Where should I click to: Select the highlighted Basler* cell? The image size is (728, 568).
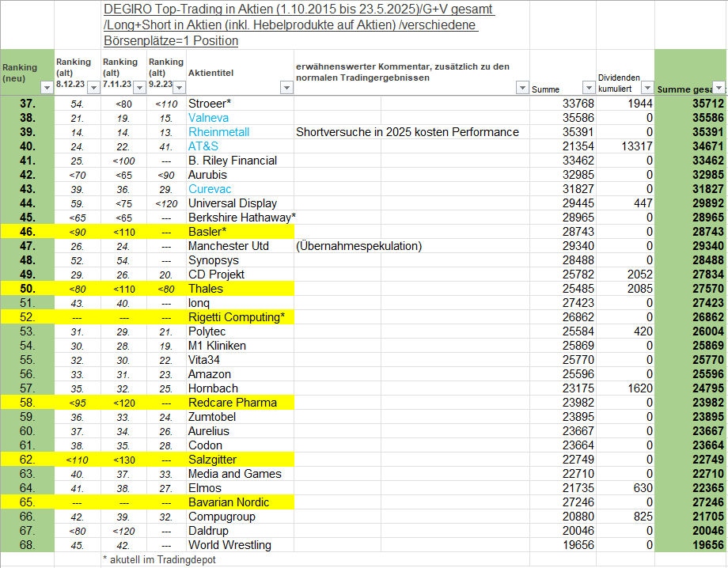tap(240, 232)
